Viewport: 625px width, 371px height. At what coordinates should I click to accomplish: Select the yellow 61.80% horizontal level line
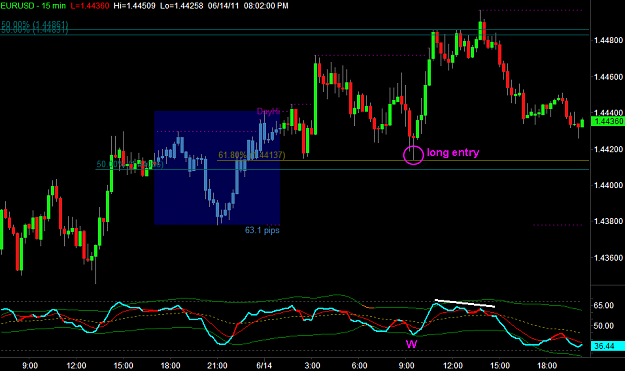tap(403, 161)
